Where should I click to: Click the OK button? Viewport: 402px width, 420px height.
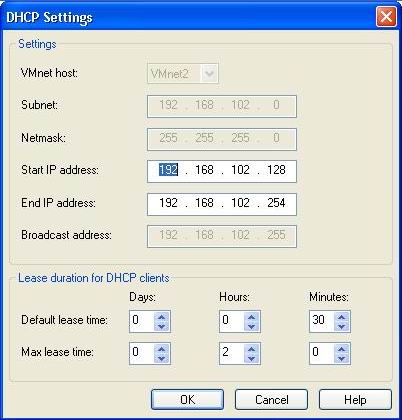187,399
